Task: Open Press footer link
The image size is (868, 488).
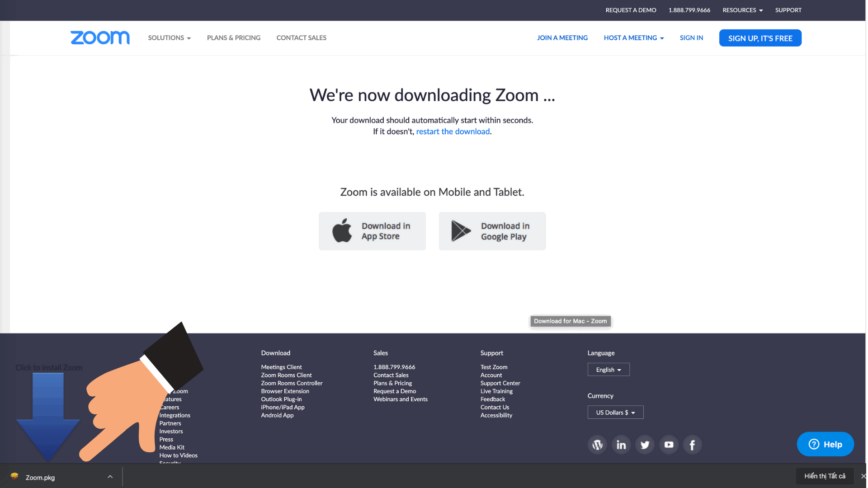Action: pyautogui.click(x=166, y=440)
